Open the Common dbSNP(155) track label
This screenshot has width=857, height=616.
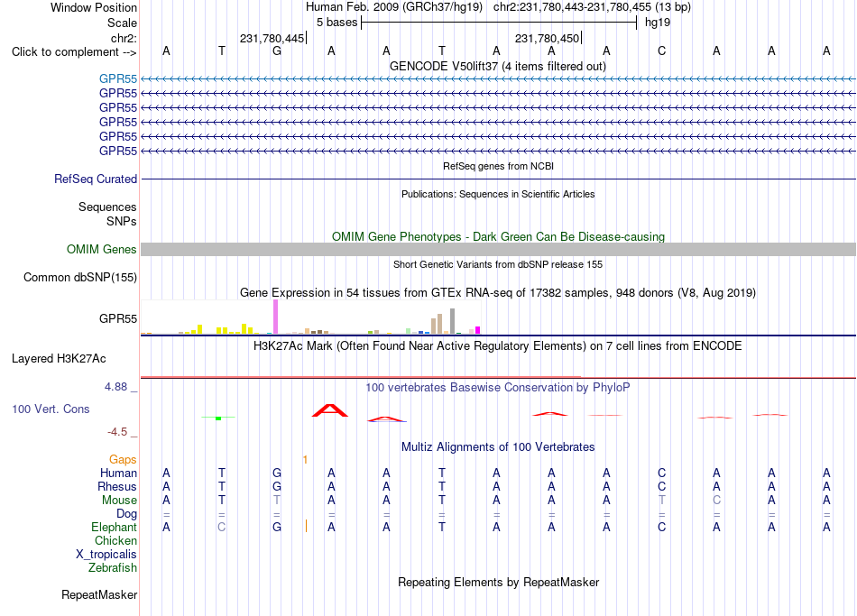tap(80, 277)
